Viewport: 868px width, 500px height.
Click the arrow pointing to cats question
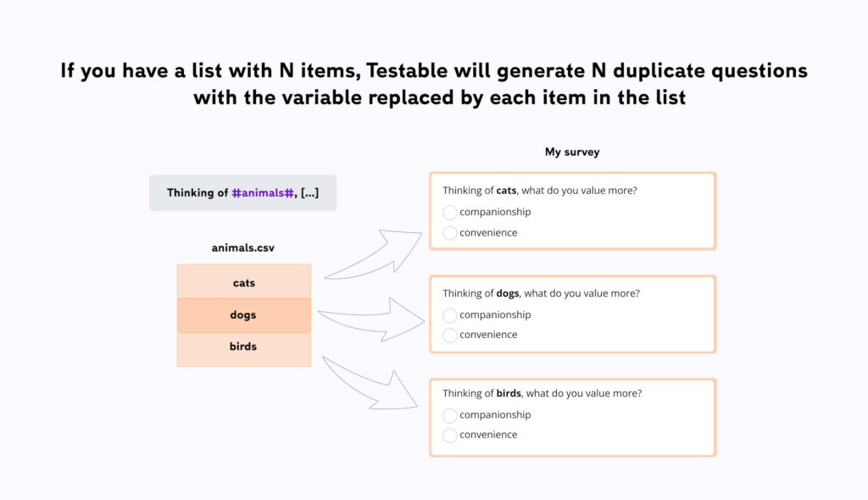(374, 254)
